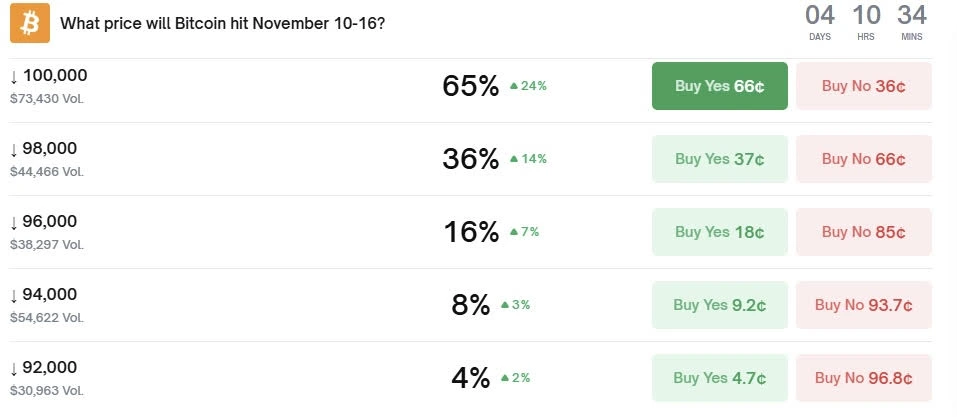Click the orange Bitcoin logo icon
This screenshot has width=957, height=417.
click(29, 23)
